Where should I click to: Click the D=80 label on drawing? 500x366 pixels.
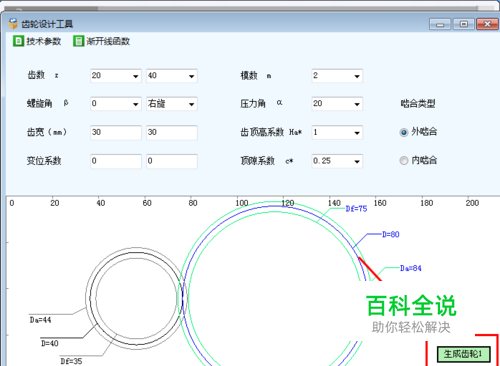tap(391, 234)
